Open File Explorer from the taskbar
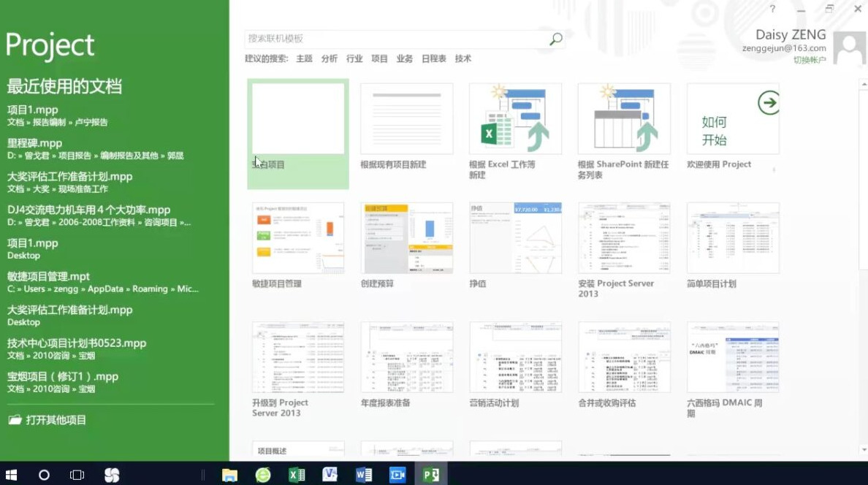Viewport: 868px width, 485px height. (229, 475)
